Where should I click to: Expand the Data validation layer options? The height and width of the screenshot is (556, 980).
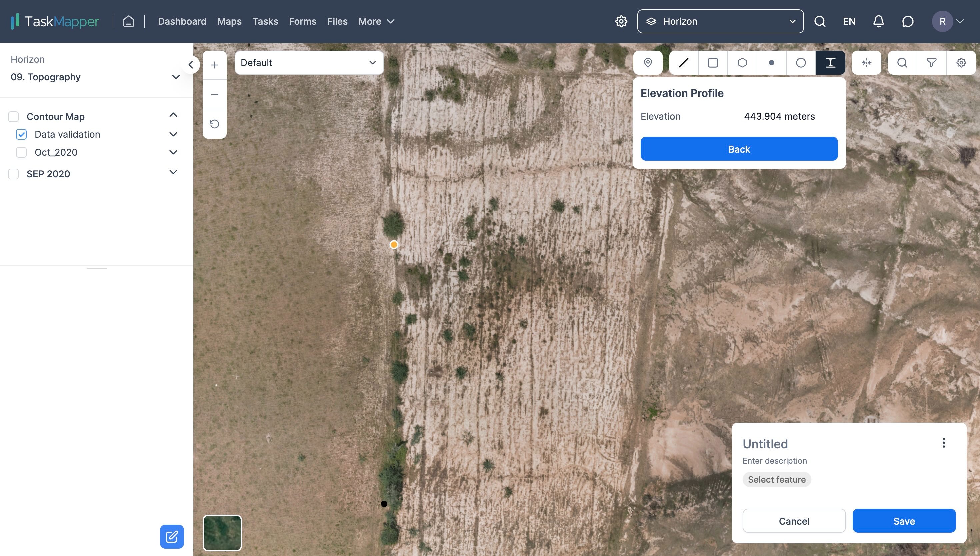(173, 134)
